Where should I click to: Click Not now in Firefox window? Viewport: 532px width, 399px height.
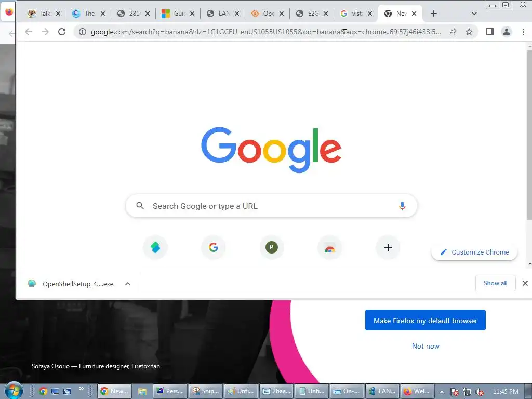pyautogui.click(x=425, y=346)
